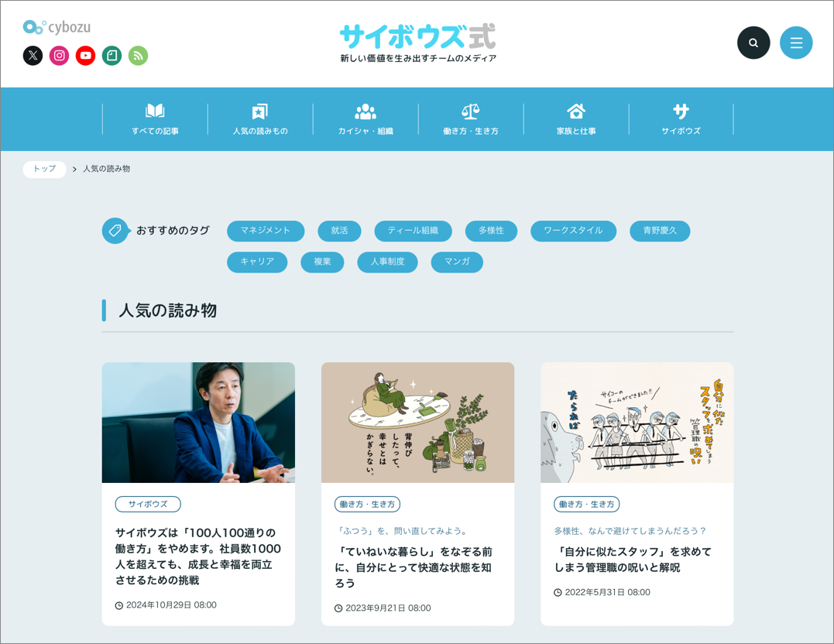Click the トップ breadcrumb link
The height and width of the screenshot is (644, 834).
tap(44, 169)
